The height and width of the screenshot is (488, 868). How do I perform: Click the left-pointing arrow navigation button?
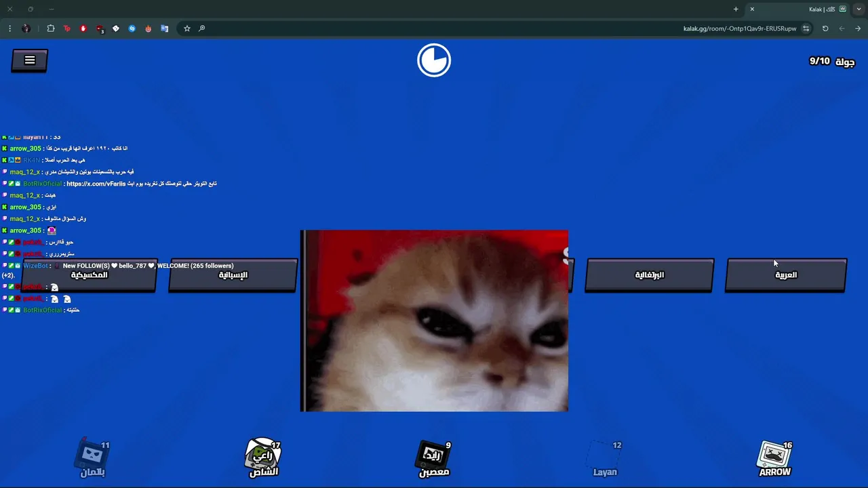tap(842, 28)
